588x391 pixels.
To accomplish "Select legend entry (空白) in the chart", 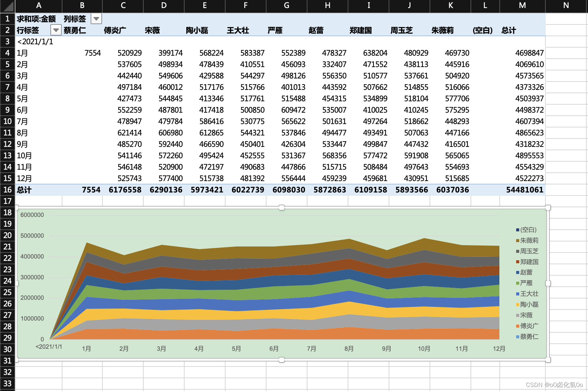I will pyautogui.click(x=528, y=230).
